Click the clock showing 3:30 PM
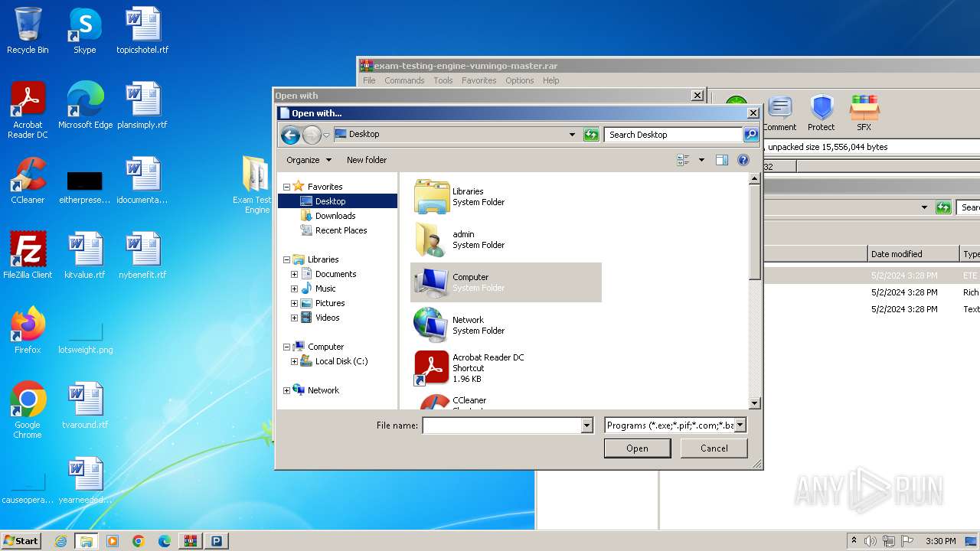The width and height of the screenshot is (980, 551). click(941, 541)
